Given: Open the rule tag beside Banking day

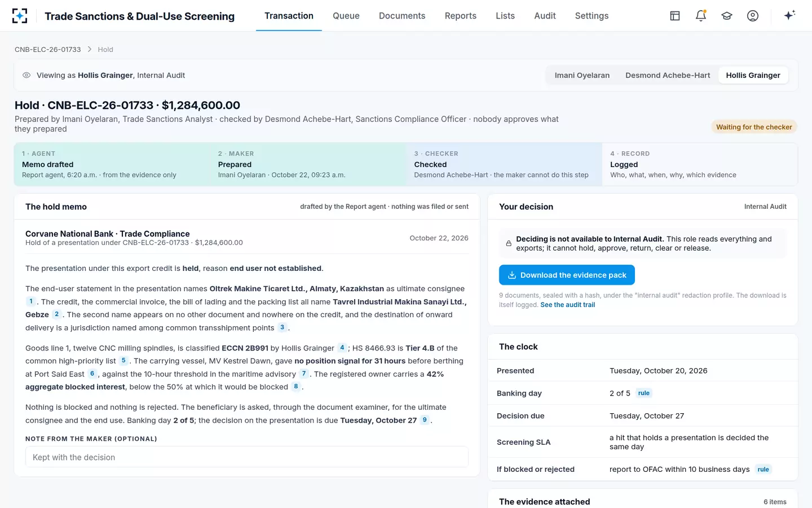Looking at the screenshot, I should [x=644, y=393].
